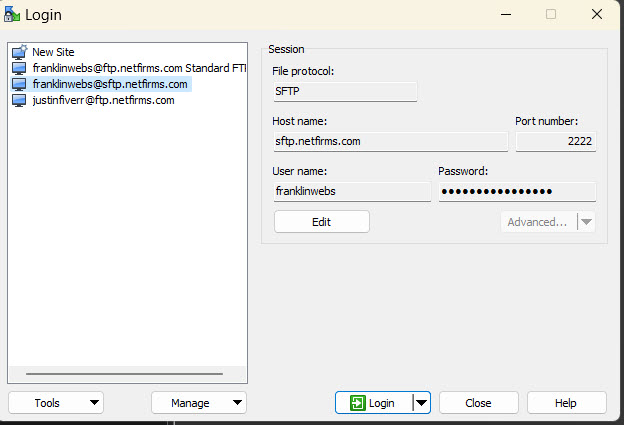The image size is (624, 425).
Task: Expand the Login button dropdown arrow
Action: coord(421,403)
